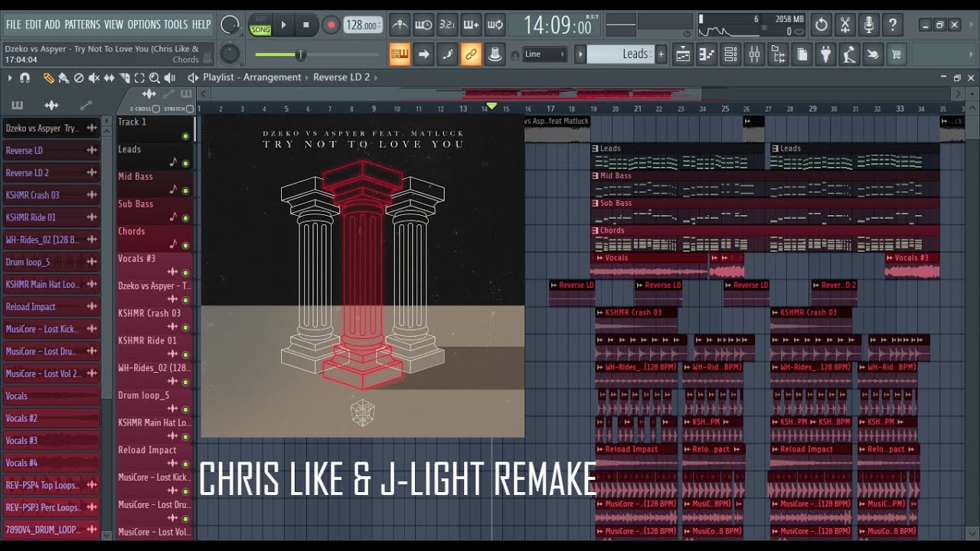The image size is (980, 551).
Task: Open the Playlist view icon
Action: [683, 54]
